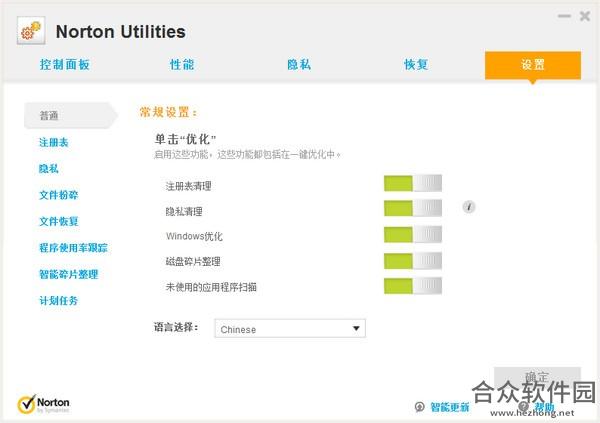Image resolution: width=600 pixels, height=423 pixels.
Task: Switch to the 控制面板 tab
Action: 65,64
